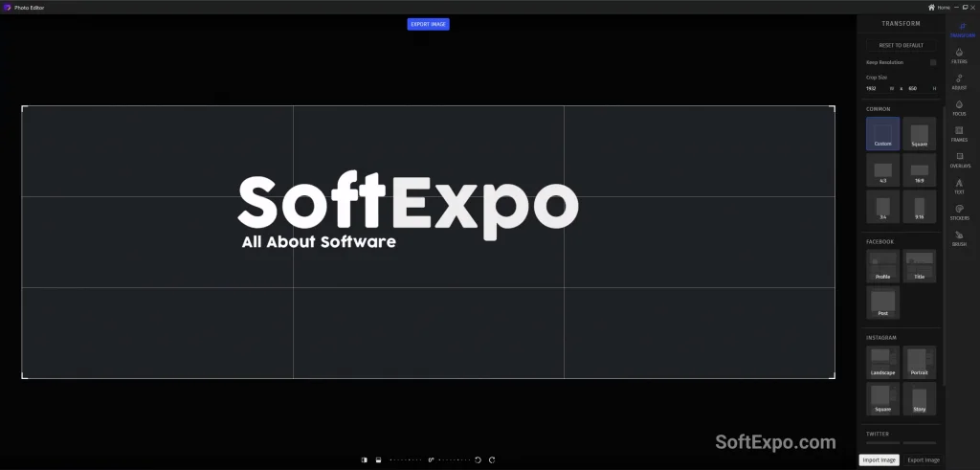The image size is (980, 470).
Task: Toggle the Keep Resolution checkbox
Action: click(933, 62)
